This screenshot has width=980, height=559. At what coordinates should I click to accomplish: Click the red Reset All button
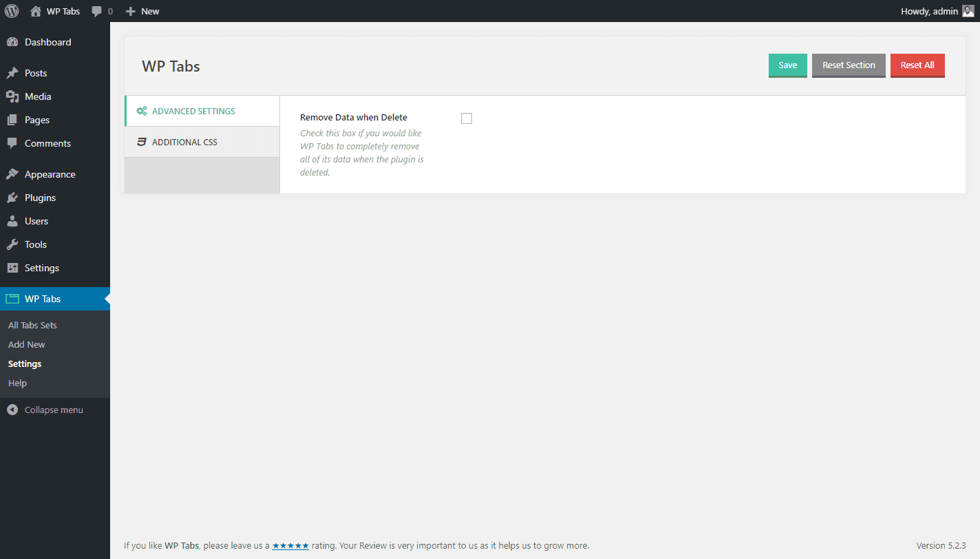(x=917, y=65)
